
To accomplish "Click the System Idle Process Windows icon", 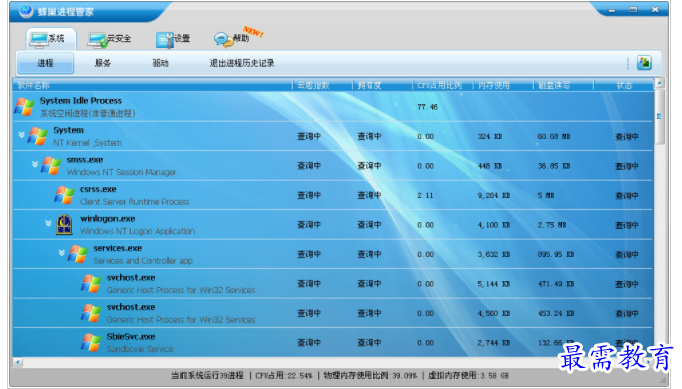I will coord(24,107).
